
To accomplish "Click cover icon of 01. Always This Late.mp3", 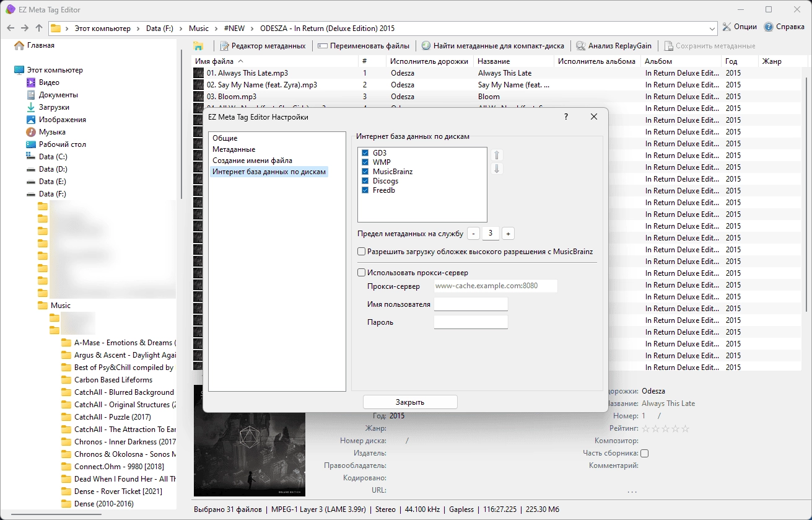I will 199,73.
